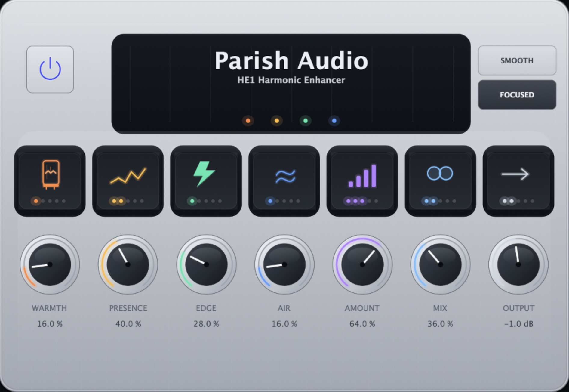Click the MIX knob

[440, 264]
